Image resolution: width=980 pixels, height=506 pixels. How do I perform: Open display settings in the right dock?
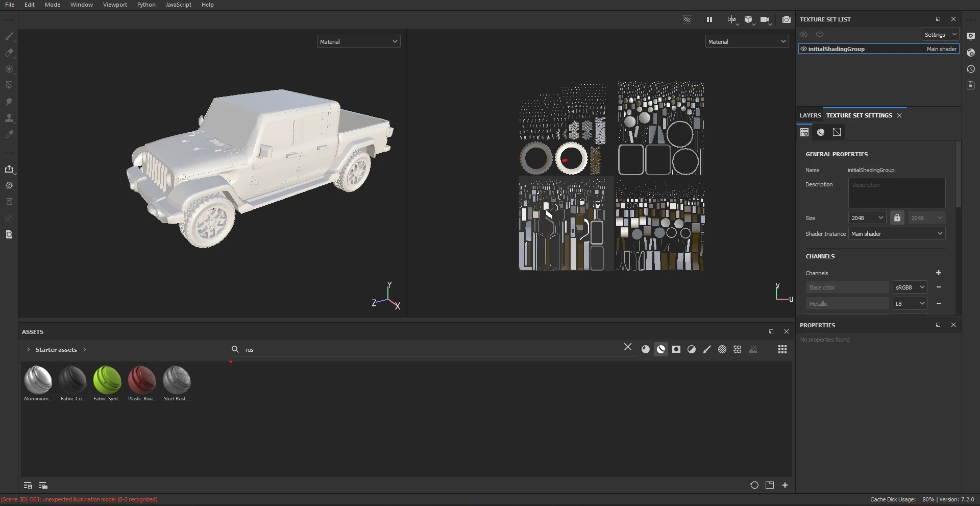(x=971, y=36)
